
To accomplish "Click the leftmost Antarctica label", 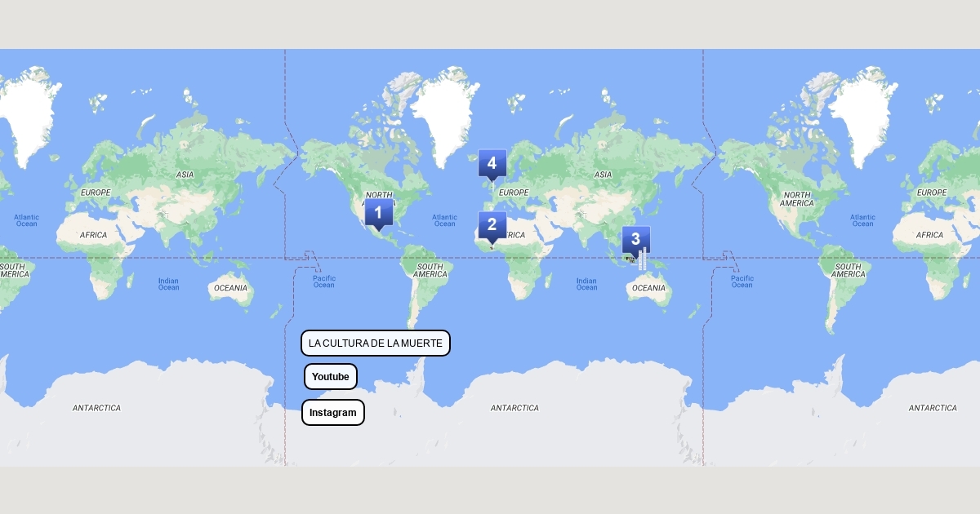I will click(x=96, y=408).
